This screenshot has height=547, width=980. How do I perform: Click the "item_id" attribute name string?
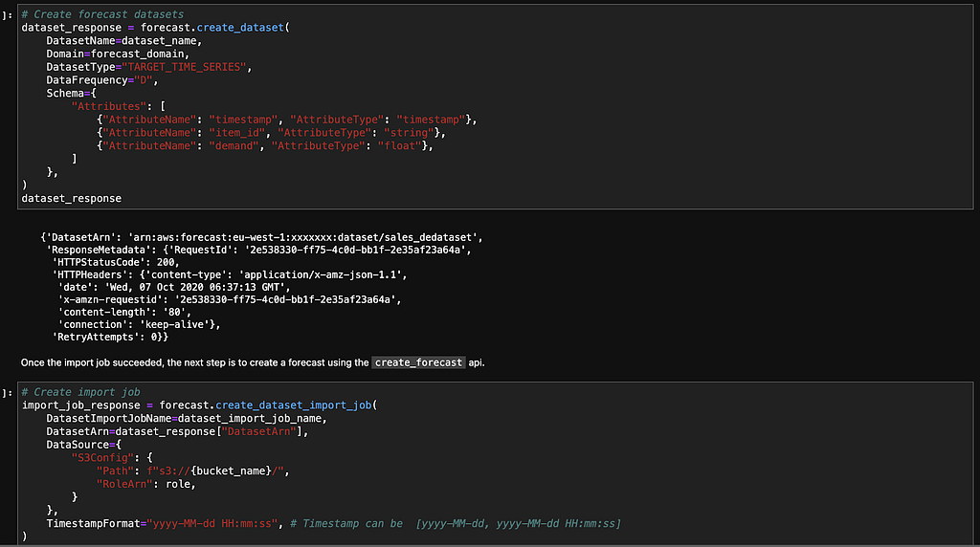tap(237, 132)
